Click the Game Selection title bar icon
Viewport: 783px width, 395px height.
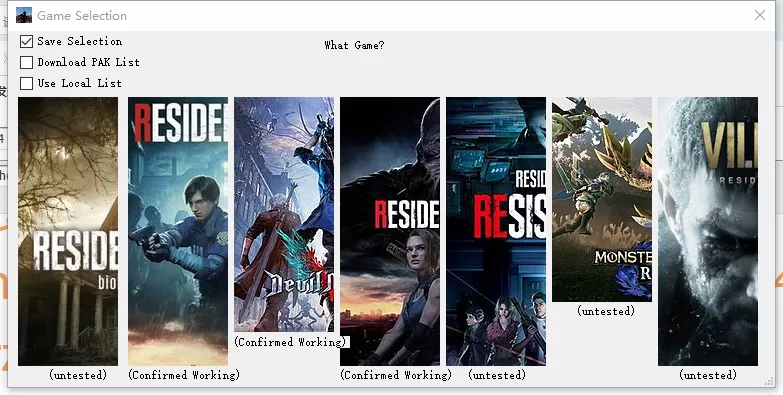(24, 15)
